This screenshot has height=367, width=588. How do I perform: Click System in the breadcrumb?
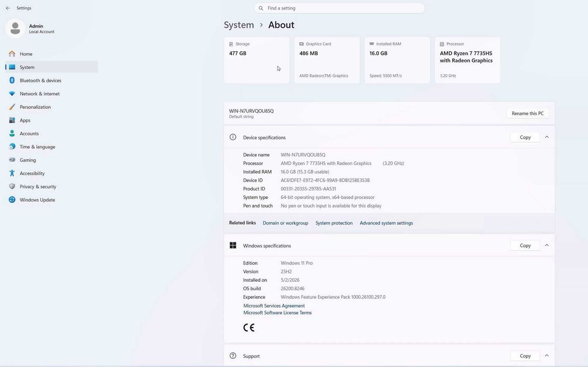click(239, 25)
